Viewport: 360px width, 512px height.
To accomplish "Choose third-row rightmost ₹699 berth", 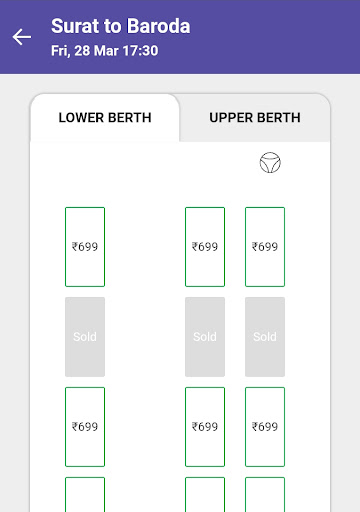I will point(265,427).
